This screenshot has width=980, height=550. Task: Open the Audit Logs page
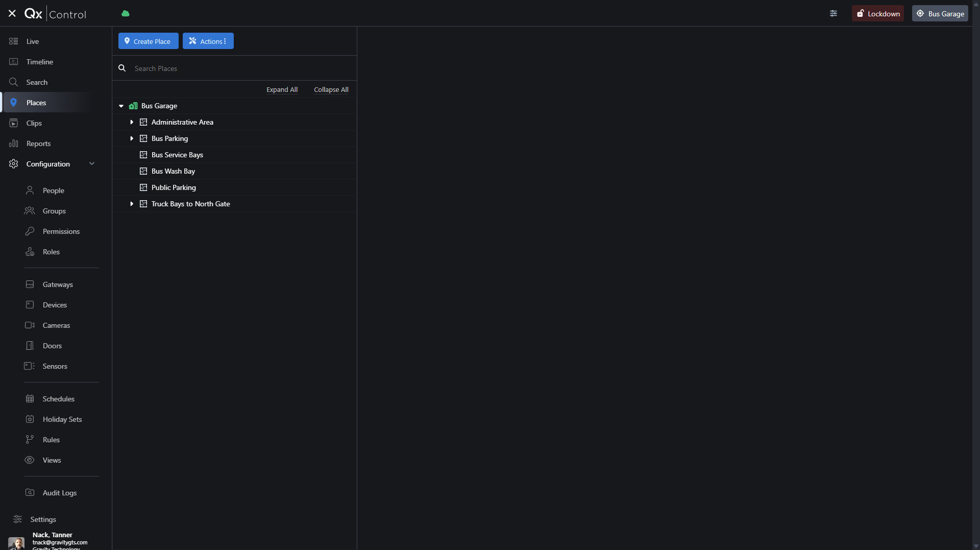[59, 493]
